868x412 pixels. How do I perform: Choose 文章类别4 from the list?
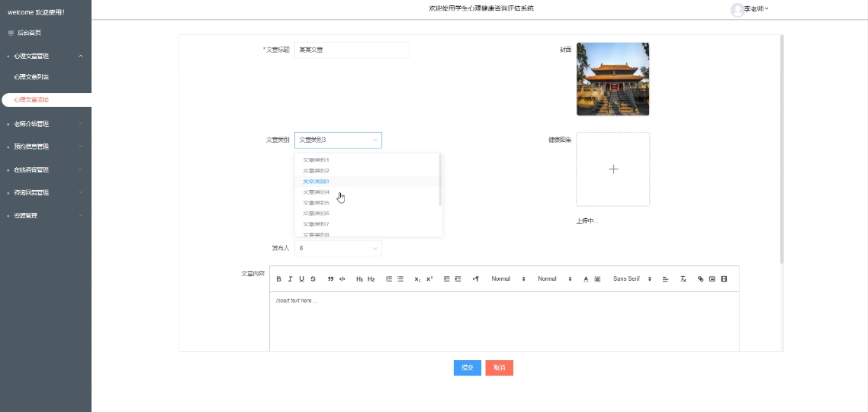[x=368, y=192]
